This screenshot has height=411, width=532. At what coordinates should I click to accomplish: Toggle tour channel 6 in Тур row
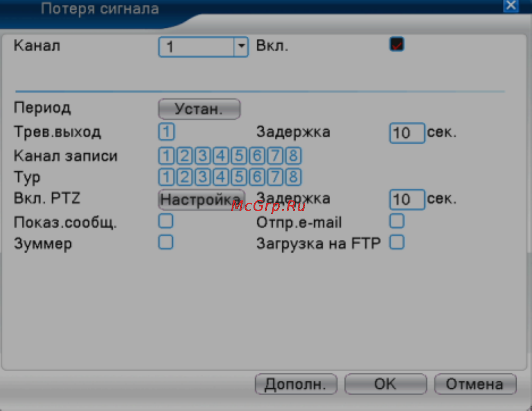point(257,177)
